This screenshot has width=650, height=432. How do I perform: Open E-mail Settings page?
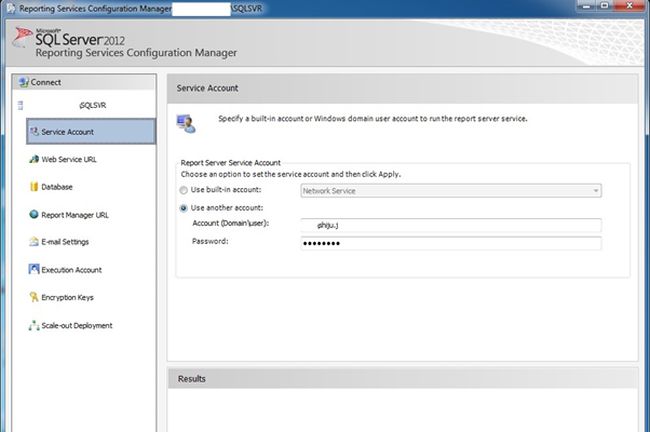(x=65, y=242)
